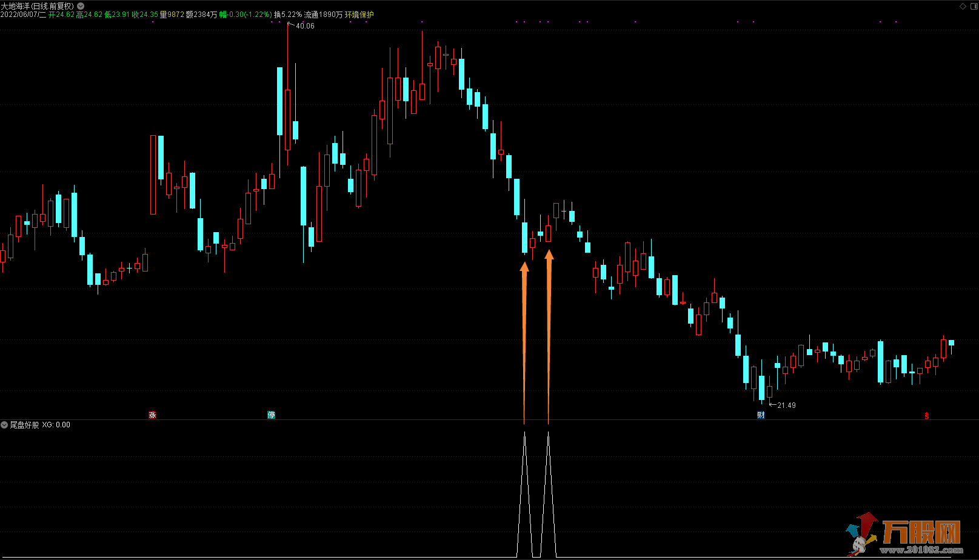The height and width of the screenshot is (560, 979).
Task: Click the left orange arrow signal head
Action: 524,267
